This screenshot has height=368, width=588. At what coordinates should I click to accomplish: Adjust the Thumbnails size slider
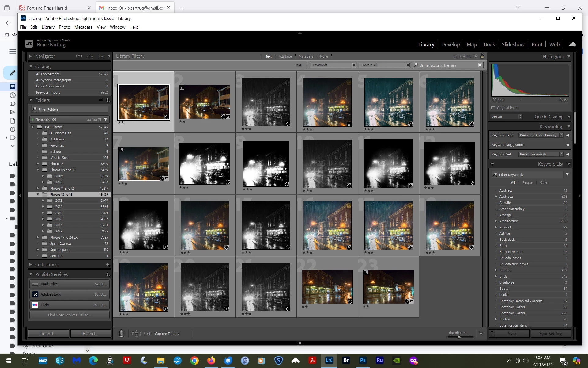click(459, 337)
